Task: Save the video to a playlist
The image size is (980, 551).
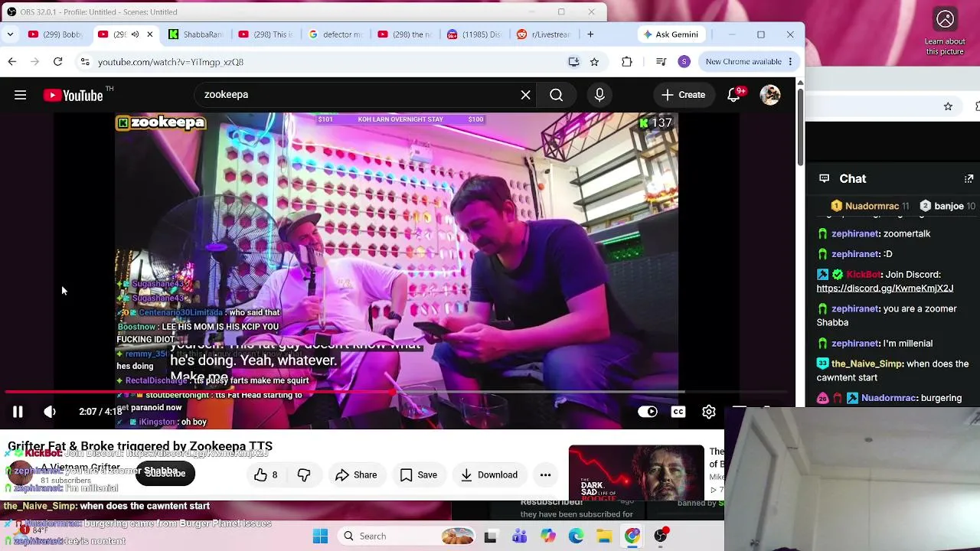Action: click(x=419, y=475)
